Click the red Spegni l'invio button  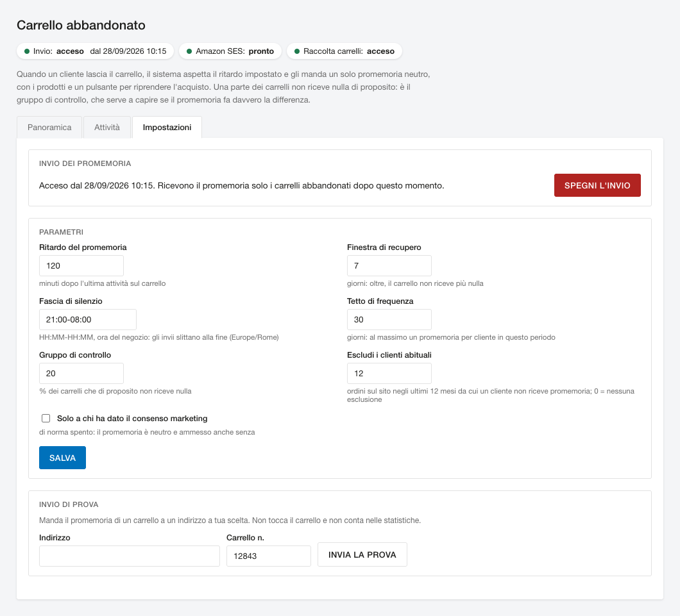(x=597, y=185)
